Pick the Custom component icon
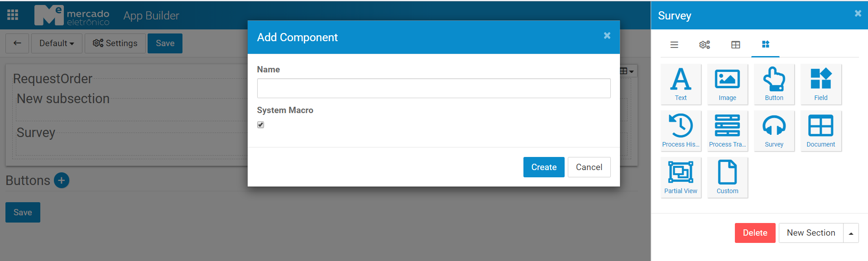This screenshot has height=261, width=868. [x=727, y=177]
